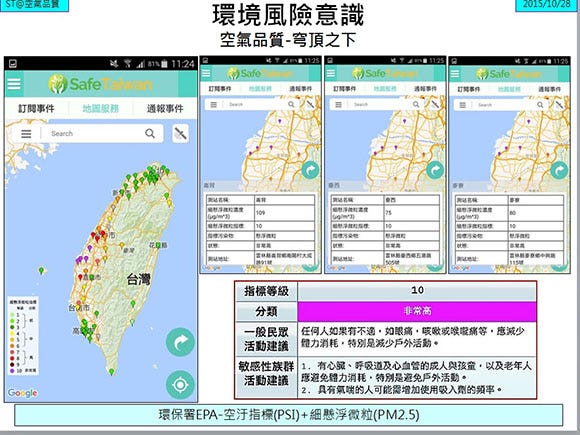
Task: Select the 指標等級 value 10 cell
Action: click(417, 291)
